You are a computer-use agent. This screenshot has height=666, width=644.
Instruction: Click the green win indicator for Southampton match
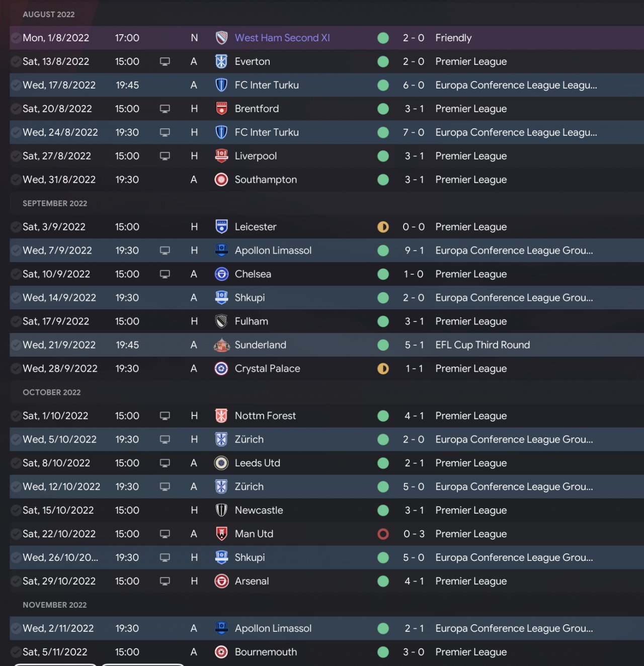pyautogui.click(x=383, y=180)
